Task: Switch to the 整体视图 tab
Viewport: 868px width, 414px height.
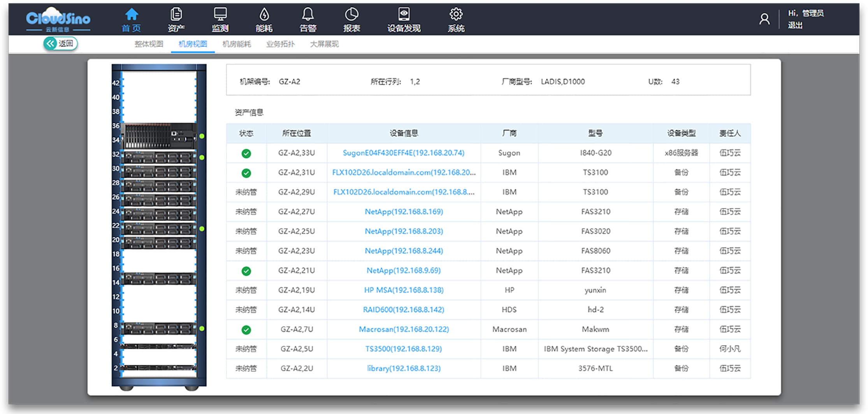Action: tap(149, 44)
